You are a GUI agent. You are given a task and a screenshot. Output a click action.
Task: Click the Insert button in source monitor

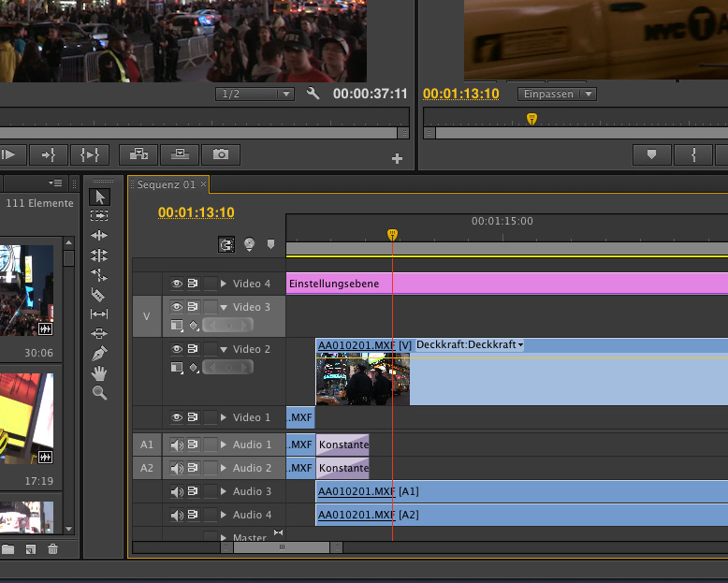(138, 154)
